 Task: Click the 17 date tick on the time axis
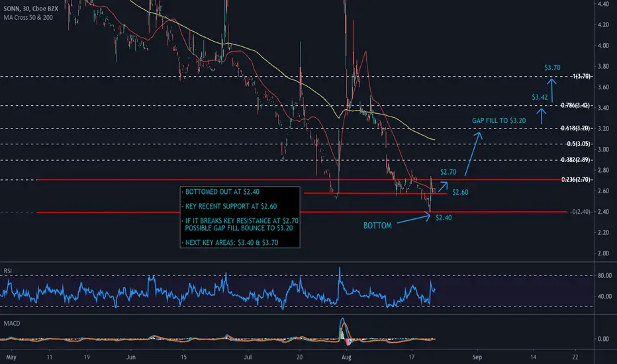point(412,357)
